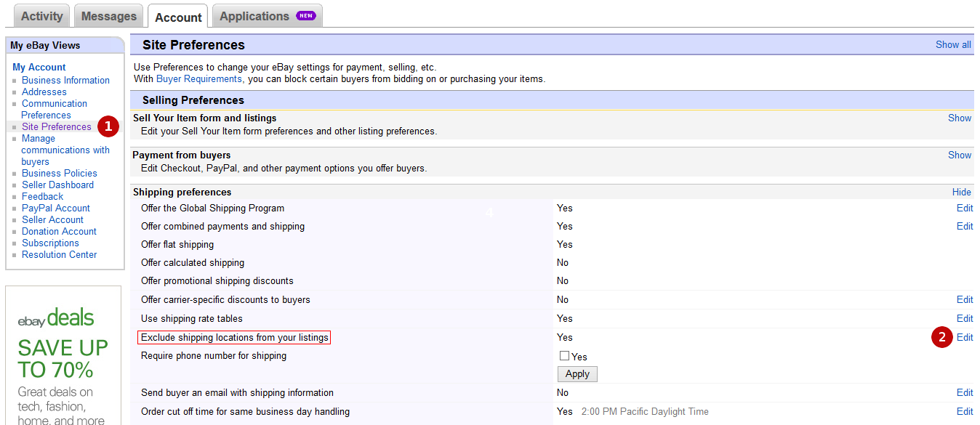Edit the Use shipping rate tables setting
Image resolution: width=980 pixels, height=425 pixels.
965,318
